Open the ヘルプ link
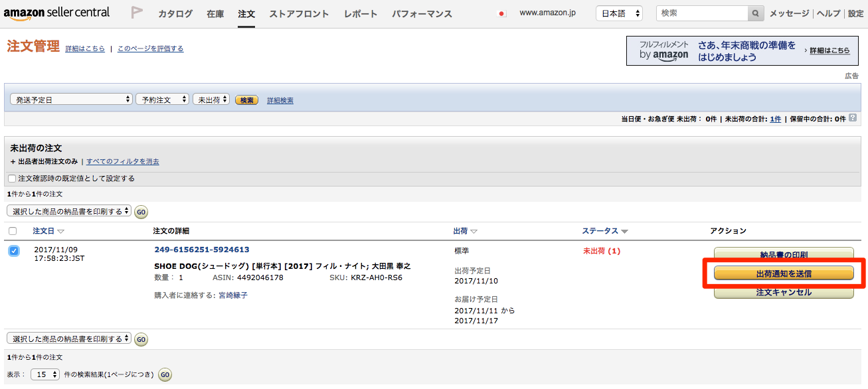Screen dimensions: 868x389 tap(828, 13)
